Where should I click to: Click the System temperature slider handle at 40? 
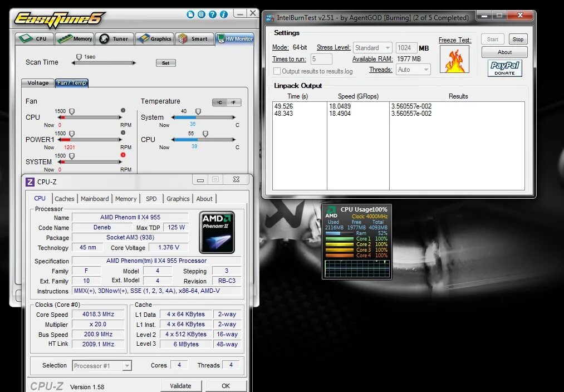pyautogui.click(x=198, y=111)
